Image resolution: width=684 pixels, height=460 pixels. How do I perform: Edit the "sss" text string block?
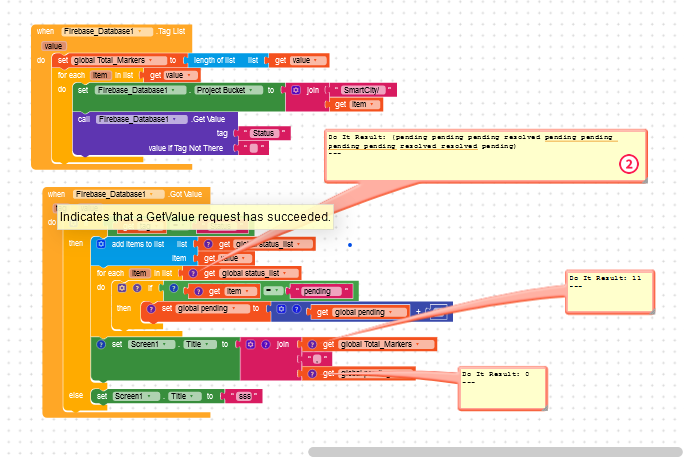[245, 396]
